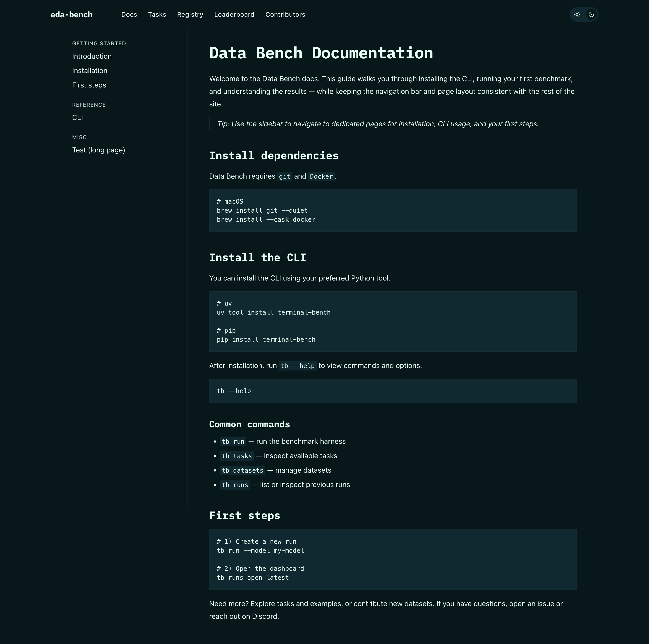Select the macOS brew install code block

tap(393, 210)
